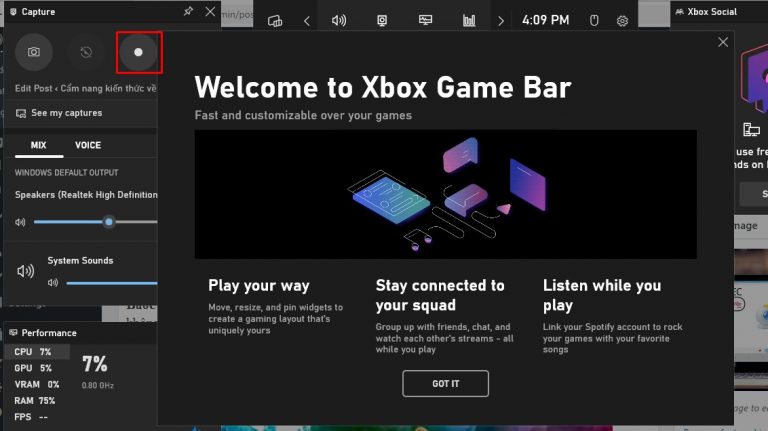Open the Audio widget from the top bar

[x=339, y=20]
